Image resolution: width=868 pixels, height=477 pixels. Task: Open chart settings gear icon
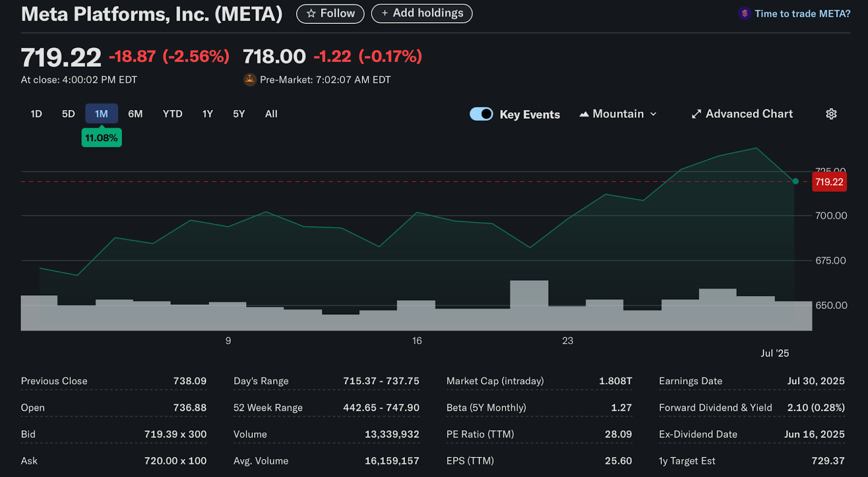point(831,114)
